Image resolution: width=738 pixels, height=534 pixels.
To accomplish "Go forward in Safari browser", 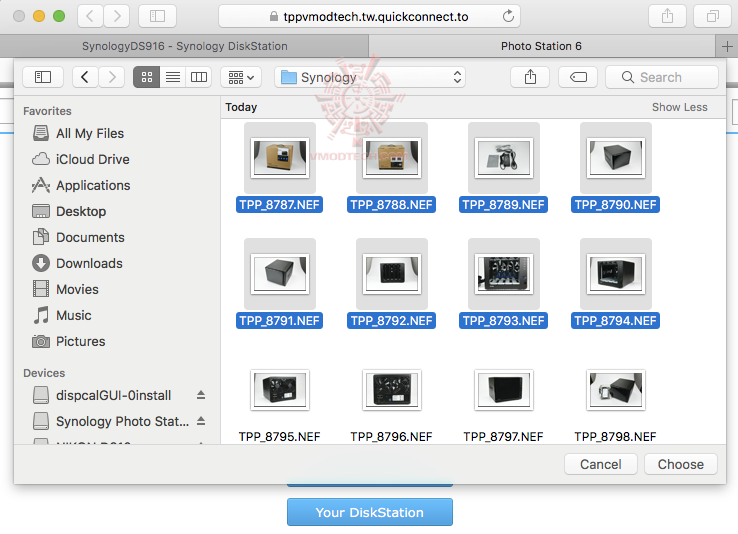I will click(117, 16).
